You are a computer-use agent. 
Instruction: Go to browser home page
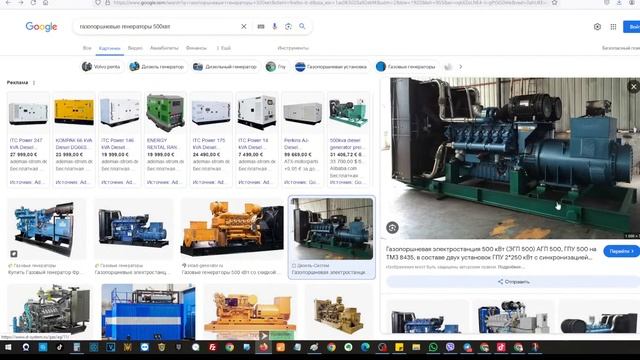click(45, 3)
